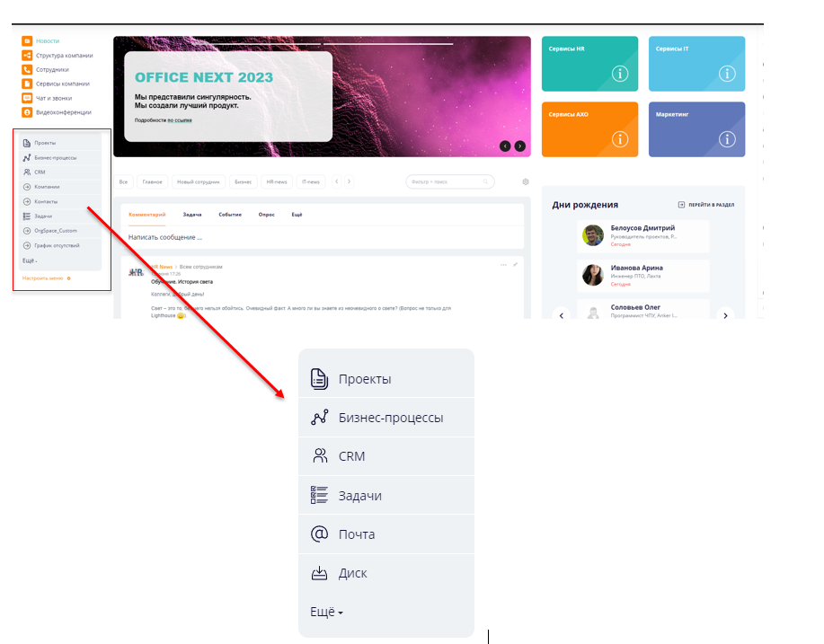Open CRM people icon in large menu
Image resolution: width=824 pixels, height=644 pixels.
pyautogui.click(x=320, y=456)
